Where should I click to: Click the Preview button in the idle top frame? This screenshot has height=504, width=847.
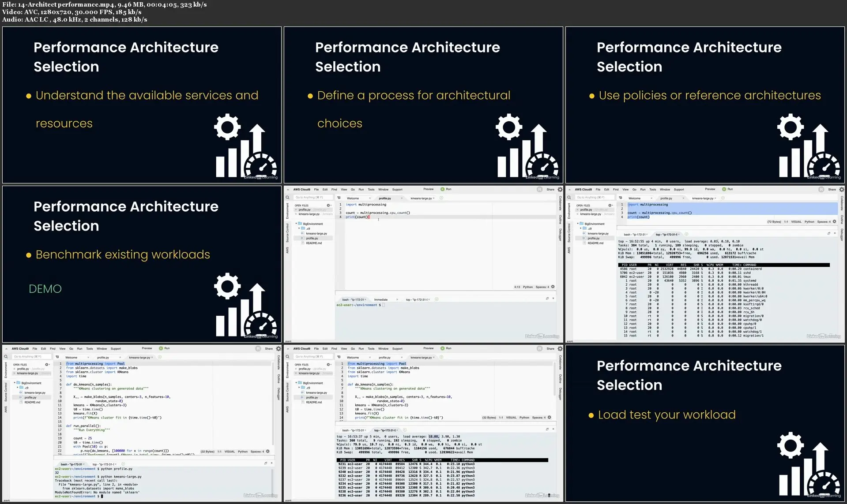(710, 189)
